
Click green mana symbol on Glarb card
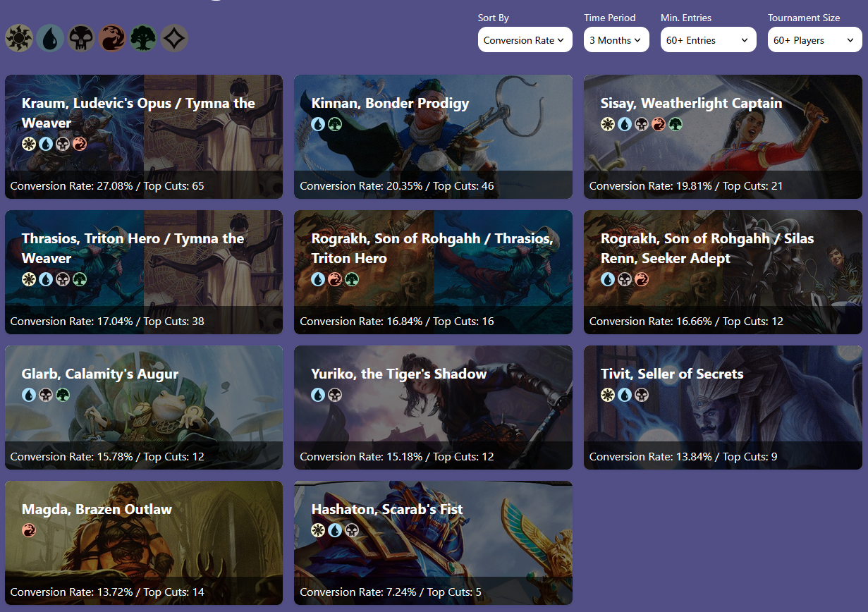(x=63, y=395)
